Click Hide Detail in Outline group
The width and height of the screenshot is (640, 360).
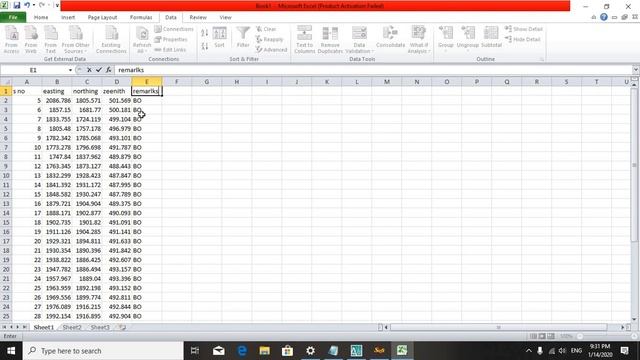(523, 39)
